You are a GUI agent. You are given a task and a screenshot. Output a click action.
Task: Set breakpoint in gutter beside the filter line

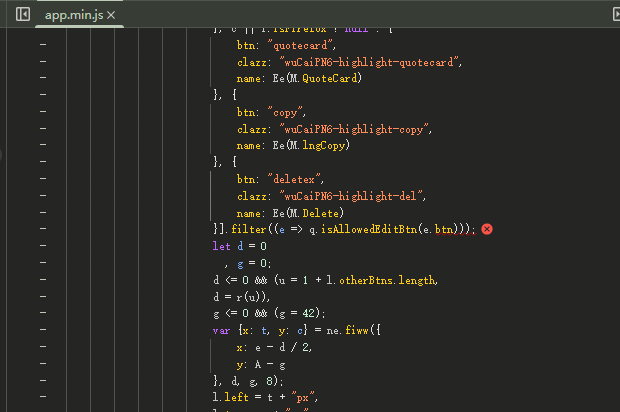(42, 229)
